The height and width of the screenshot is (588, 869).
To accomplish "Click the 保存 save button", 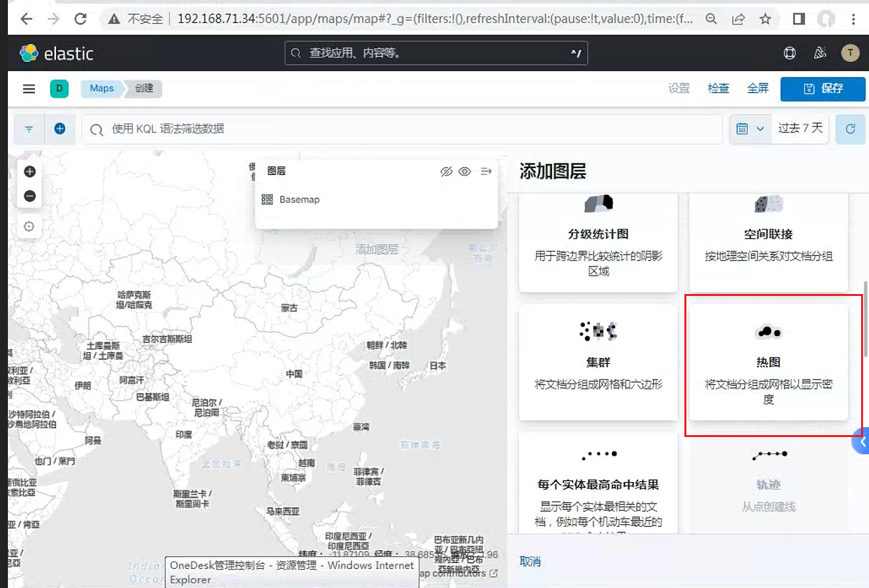I will [x=823, y=89].
